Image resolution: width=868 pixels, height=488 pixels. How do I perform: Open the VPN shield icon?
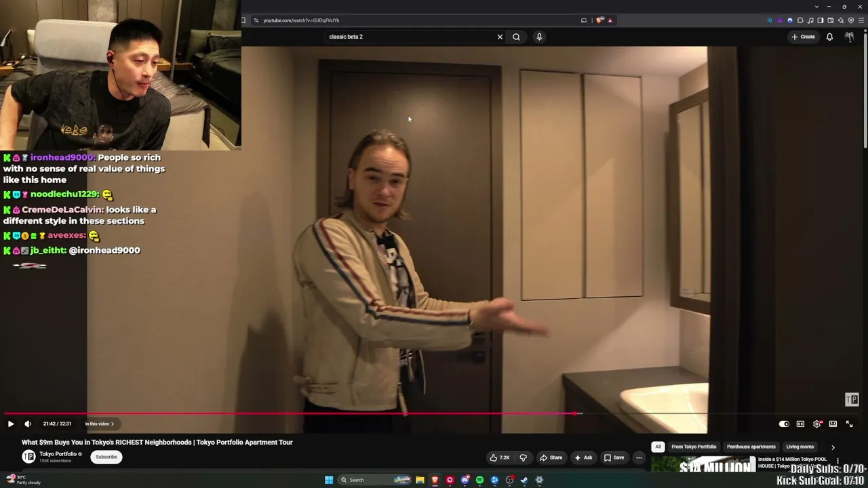[x=851, y=20]
